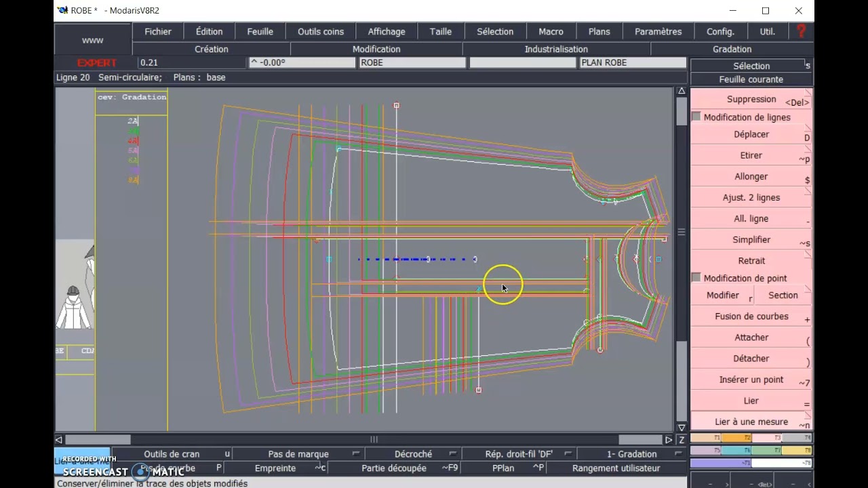This screenshot has height=488, width=868.
Task: Open the Taille menu
Action: [x=441, y=32]
